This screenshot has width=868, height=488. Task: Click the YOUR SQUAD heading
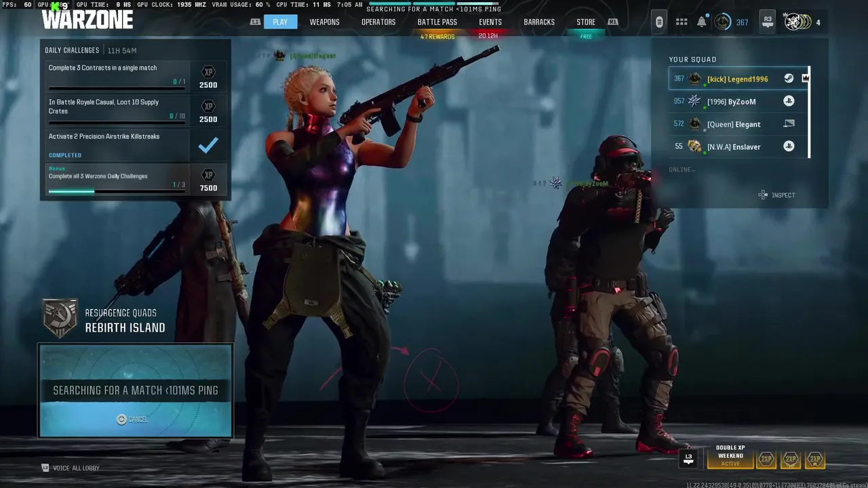[692, 60]
